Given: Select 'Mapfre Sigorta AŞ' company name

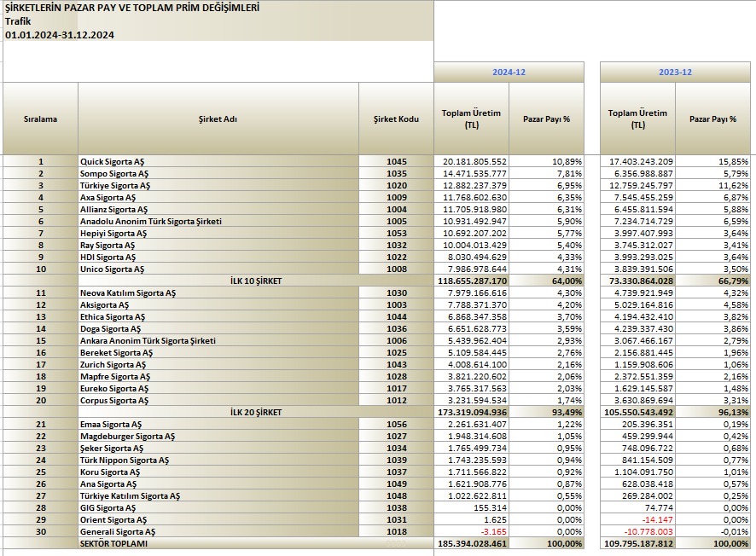Looking at the screenshot, I should pyautogui.click(x=218, y=376).
